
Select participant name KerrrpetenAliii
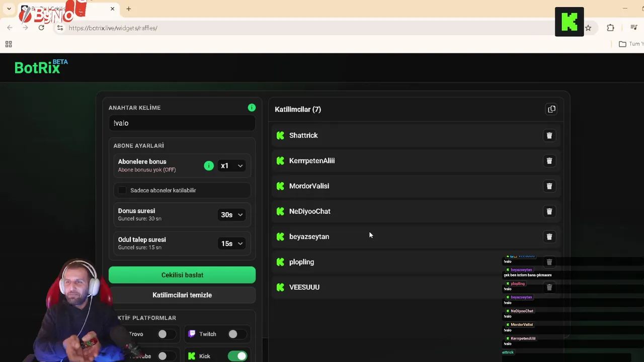[312, 161]
